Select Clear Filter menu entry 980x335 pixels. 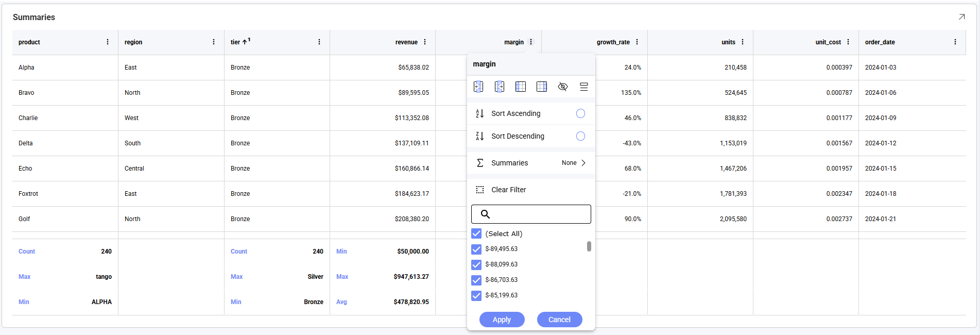pos(531,190)
